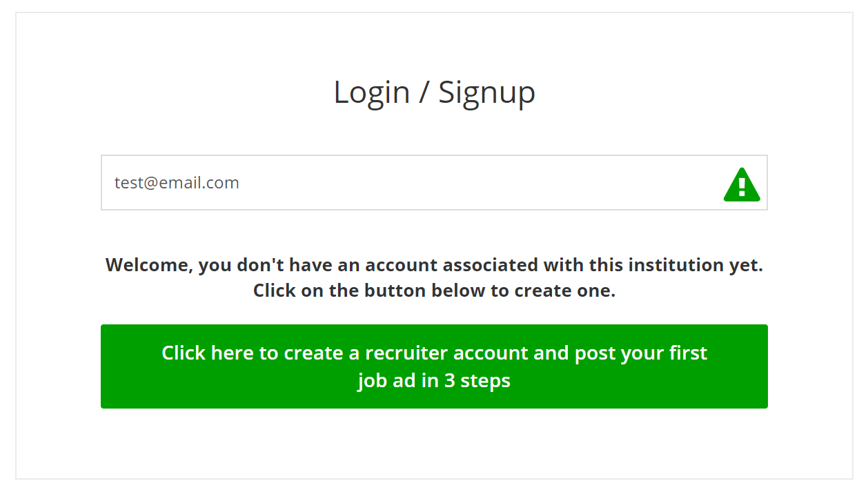Click the "Click on the button below to create one" line

coord(434,291)
